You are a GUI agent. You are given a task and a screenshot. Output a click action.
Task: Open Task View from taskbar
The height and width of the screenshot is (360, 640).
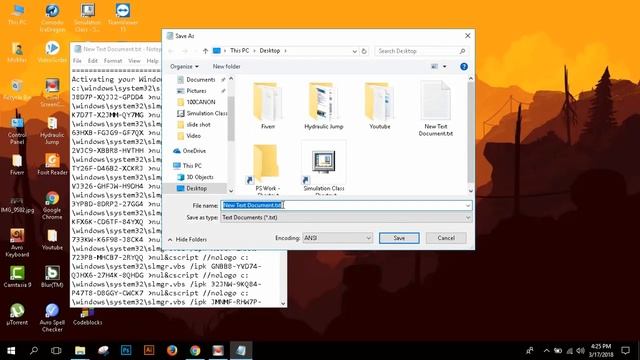(56, 351)
